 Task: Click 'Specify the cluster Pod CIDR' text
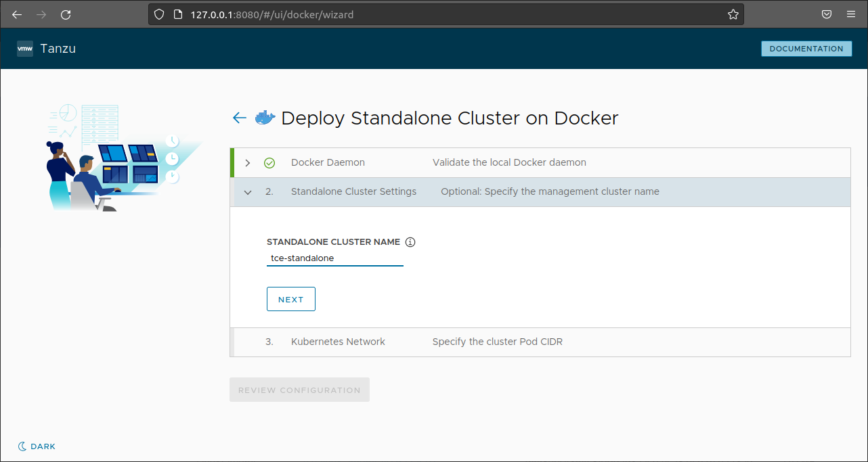click(x=498, y=342)
